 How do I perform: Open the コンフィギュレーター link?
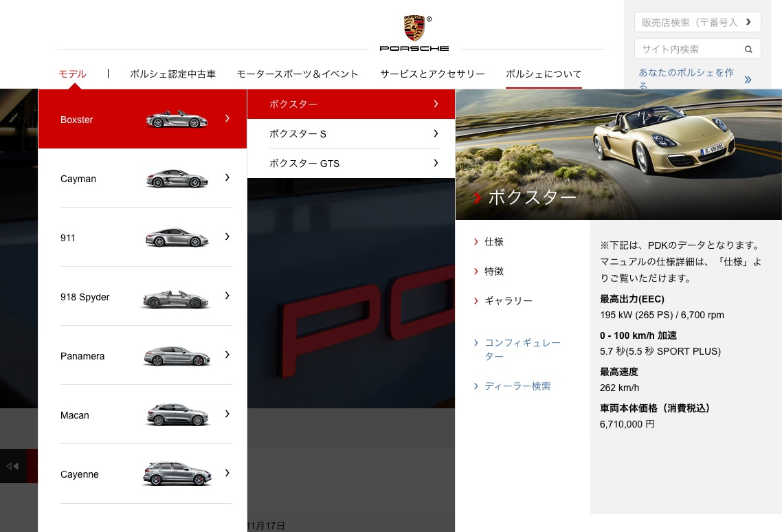pos(522,349)
